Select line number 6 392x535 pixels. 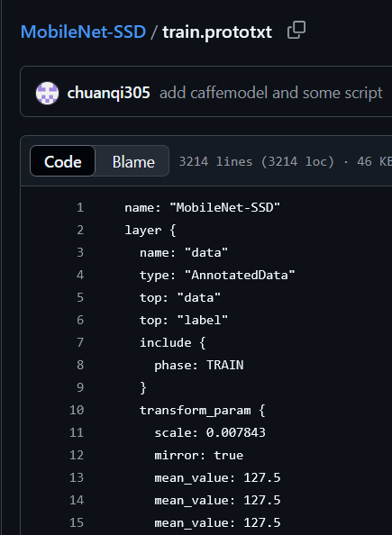click(80, 320)
